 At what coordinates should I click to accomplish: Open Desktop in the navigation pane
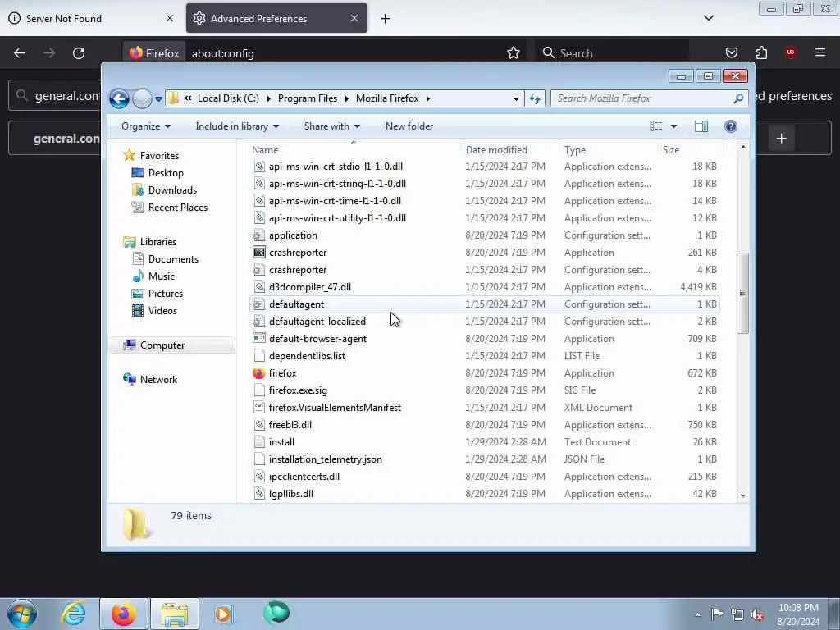(166, 173)
